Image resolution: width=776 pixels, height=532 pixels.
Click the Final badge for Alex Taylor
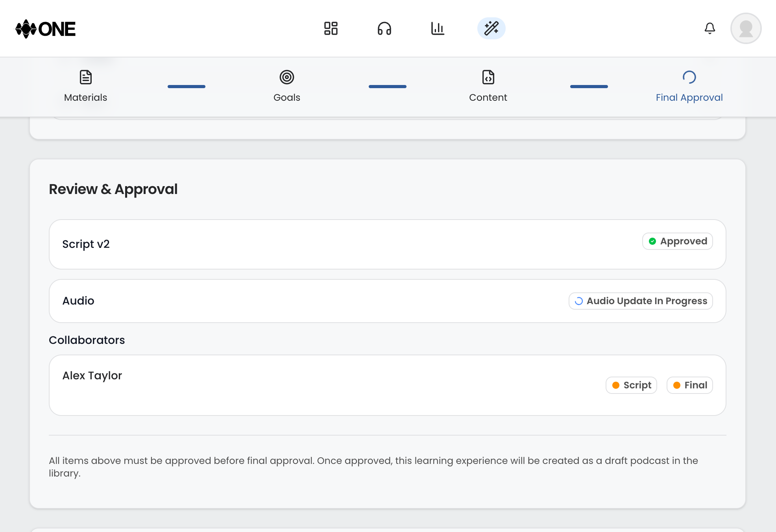click(689, 385)
